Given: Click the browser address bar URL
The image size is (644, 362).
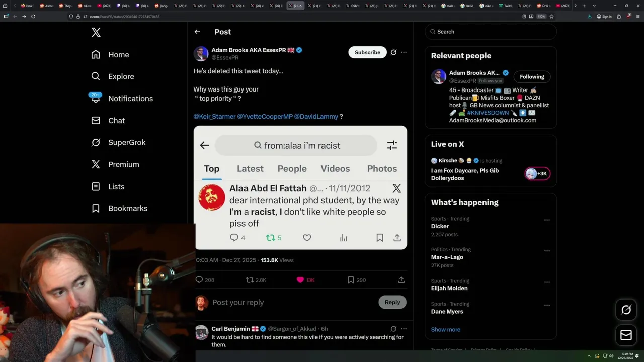Looking at the screenshot, I should (124, 17).
